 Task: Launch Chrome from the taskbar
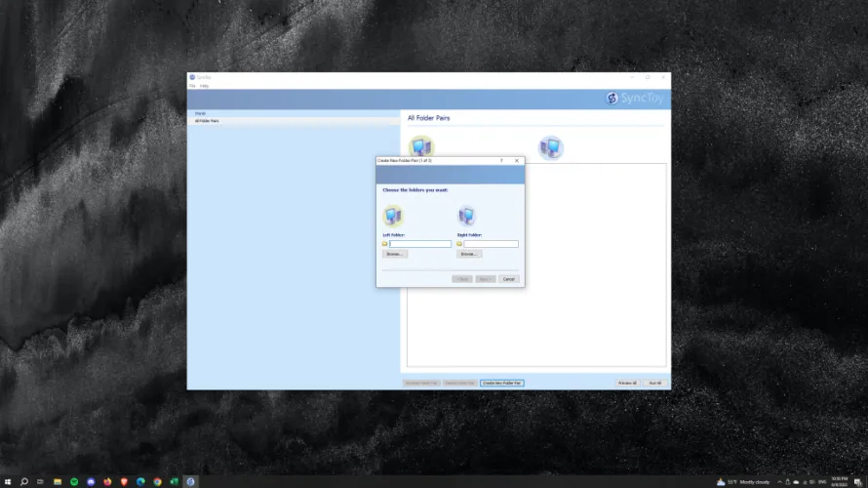pos(157,481)
